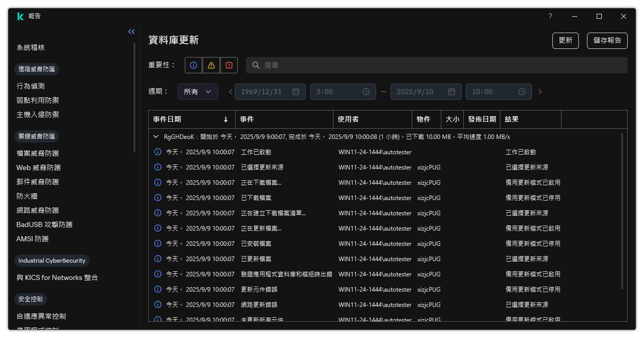644x338 pixels.
Task: Open the calendar icon beside 2025/9/10
Action: coord(451,92)
